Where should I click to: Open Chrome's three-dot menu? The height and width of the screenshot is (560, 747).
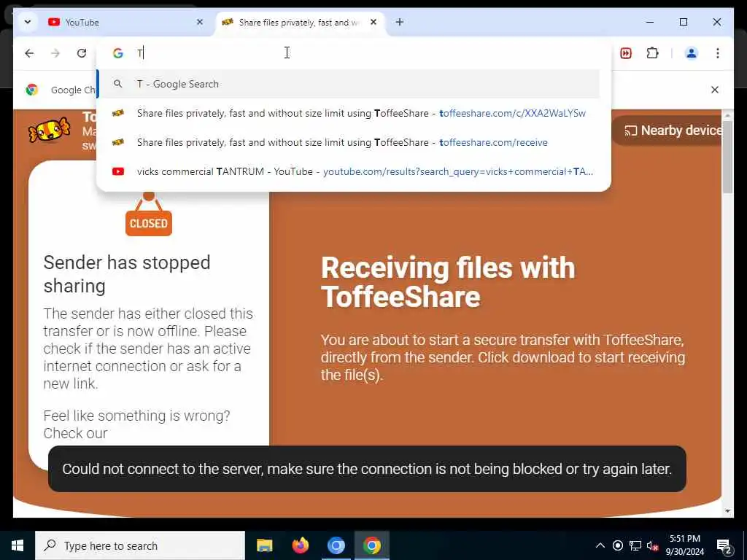[x=718, y=53]
